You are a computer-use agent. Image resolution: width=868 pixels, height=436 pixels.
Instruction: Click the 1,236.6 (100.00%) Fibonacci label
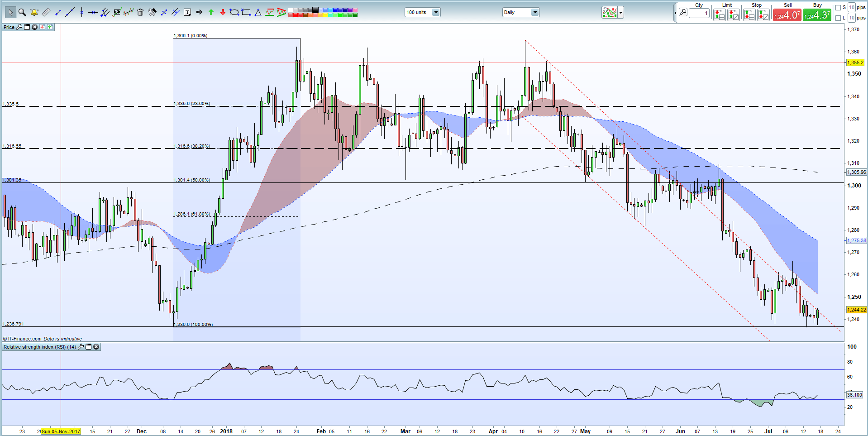coord(193,324)
